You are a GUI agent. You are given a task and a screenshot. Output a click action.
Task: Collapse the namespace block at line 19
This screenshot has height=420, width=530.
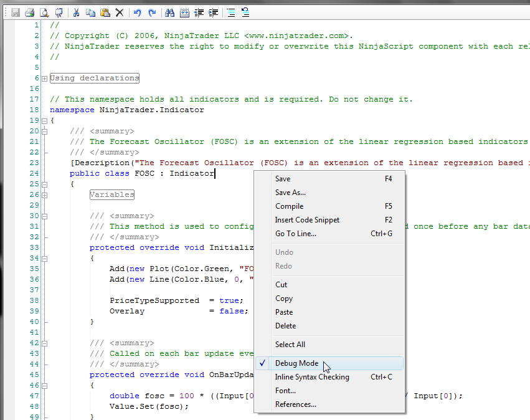click(44, 120)
